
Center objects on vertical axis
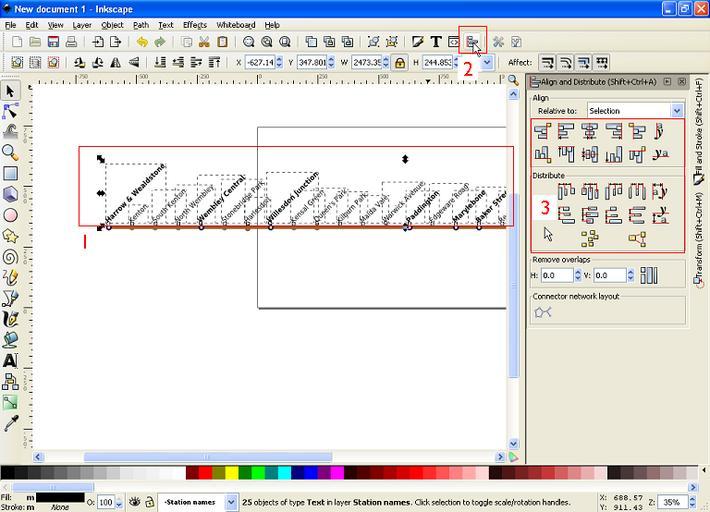[x=589, y=131]
